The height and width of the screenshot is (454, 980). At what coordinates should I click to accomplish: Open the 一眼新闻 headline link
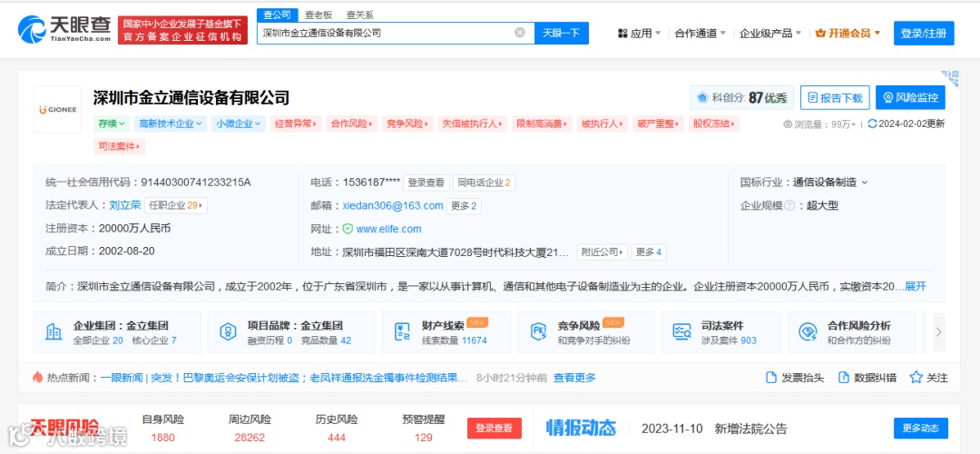[284, 378]
